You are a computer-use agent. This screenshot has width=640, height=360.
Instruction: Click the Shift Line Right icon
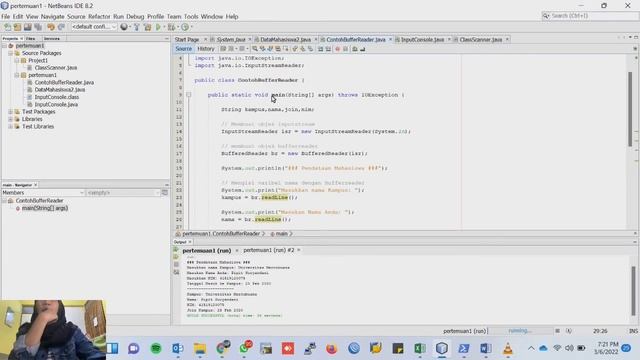[328, 49]
